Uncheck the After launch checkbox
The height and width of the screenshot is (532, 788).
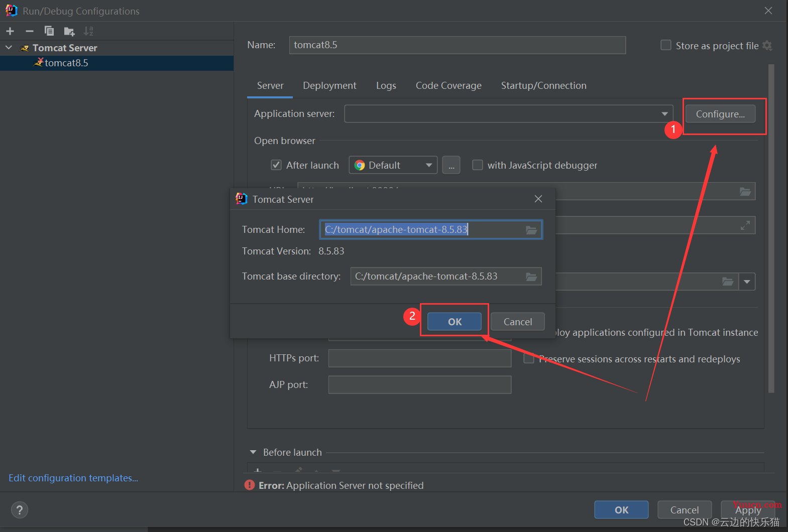[276, 165]
